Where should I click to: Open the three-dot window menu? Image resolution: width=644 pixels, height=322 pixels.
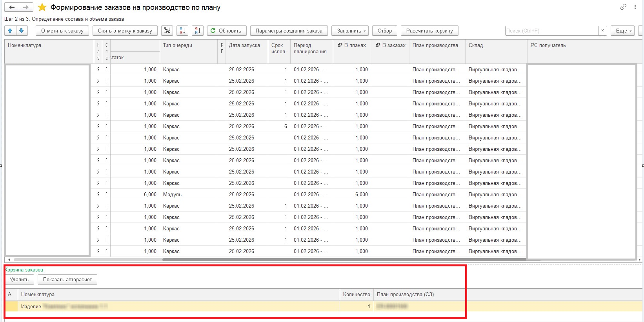(x=635, y=7)
